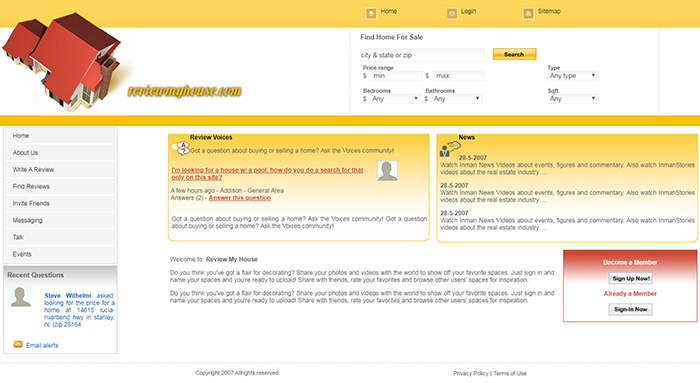Screen dimensions: 700x383
Task: Click the Answer this question link
Action: pos(240,198)
